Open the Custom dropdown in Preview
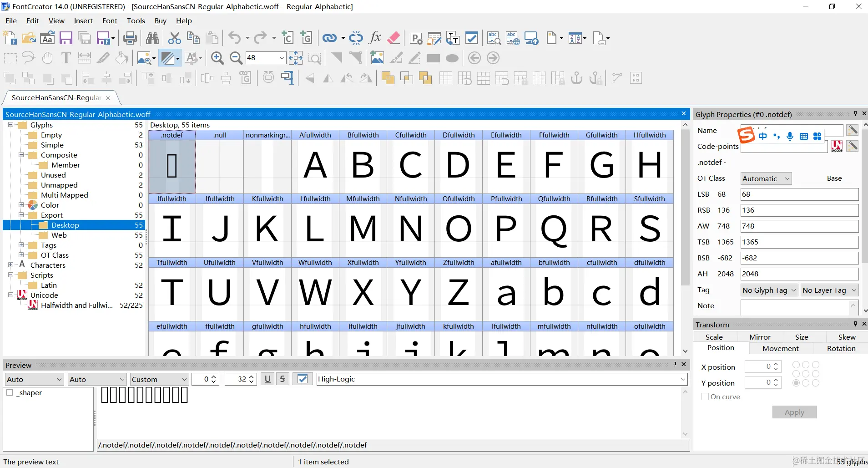 pyautogui.click(x=159, y=379)
